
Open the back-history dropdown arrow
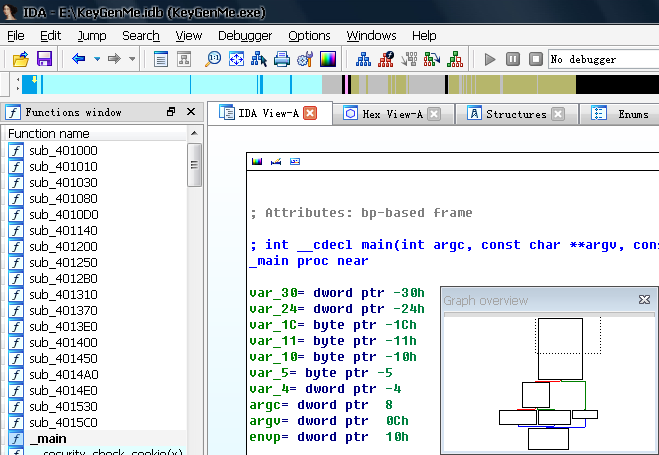tap(95, 59)
